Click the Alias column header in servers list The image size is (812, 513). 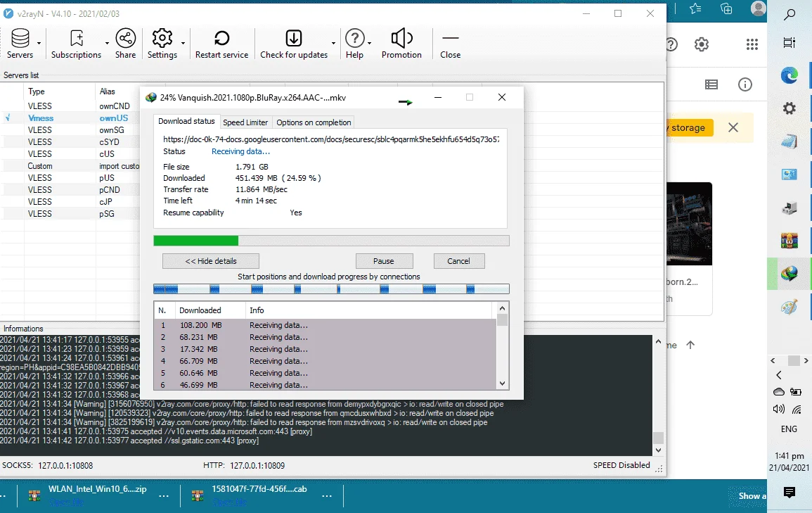click(x=118, y=91)
